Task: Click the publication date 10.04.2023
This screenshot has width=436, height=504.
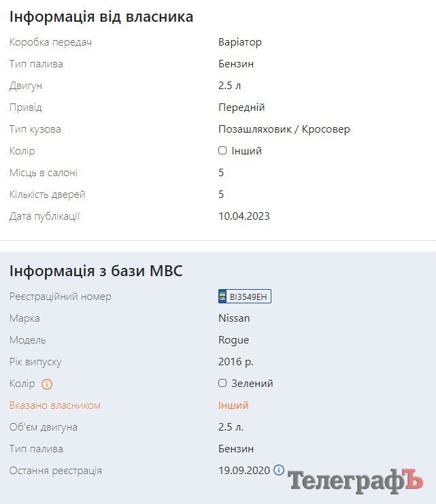Action: coord(244,216)
